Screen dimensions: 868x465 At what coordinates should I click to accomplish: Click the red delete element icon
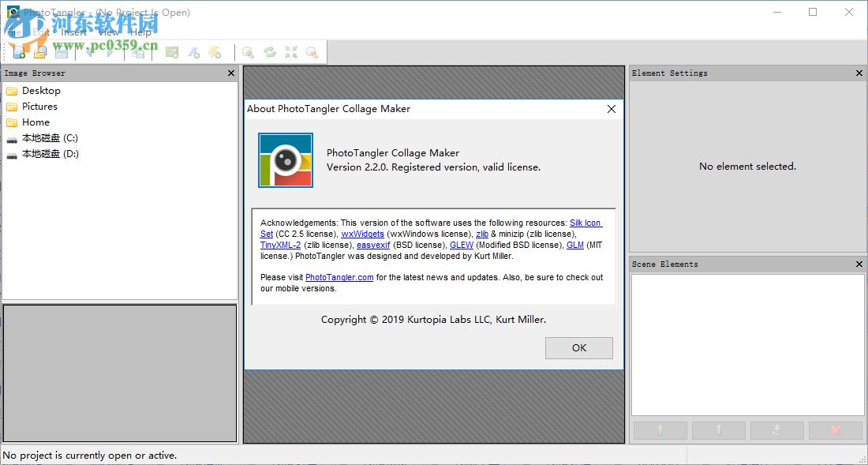pos(836,430)
